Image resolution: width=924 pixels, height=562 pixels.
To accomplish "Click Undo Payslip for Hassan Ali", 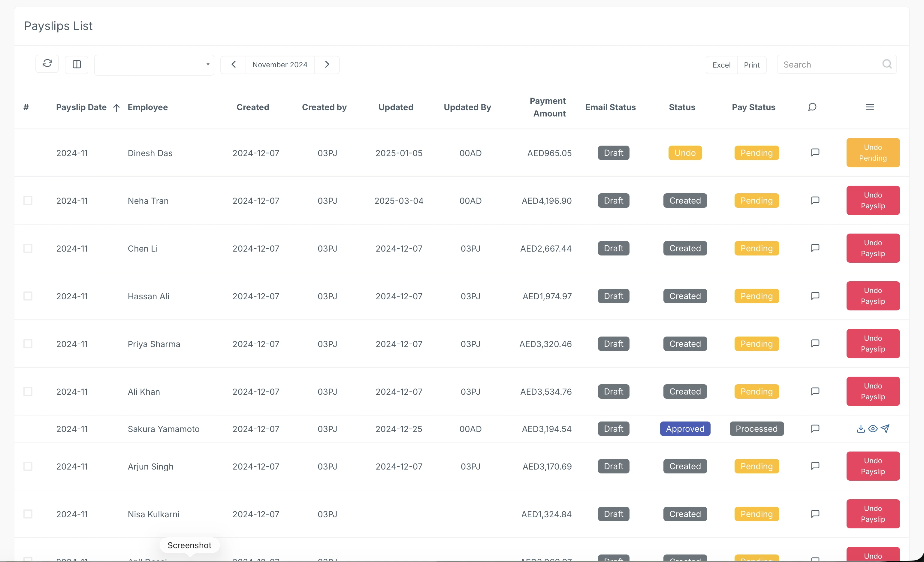I will 873,296.
